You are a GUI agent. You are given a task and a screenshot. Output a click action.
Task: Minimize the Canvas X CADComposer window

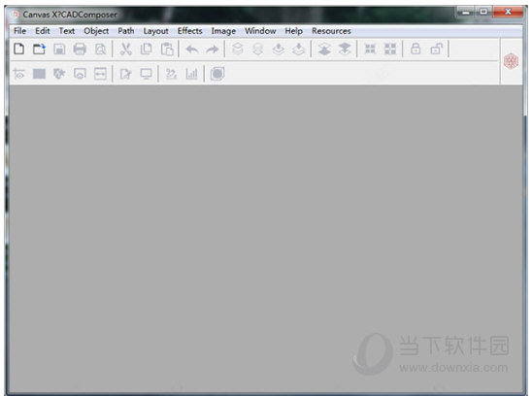(x=466, y=13)
